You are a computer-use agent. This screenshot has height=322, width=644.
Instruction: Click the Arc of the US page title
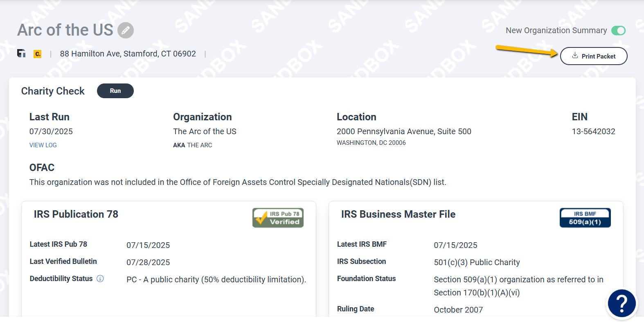pos(65,30)
